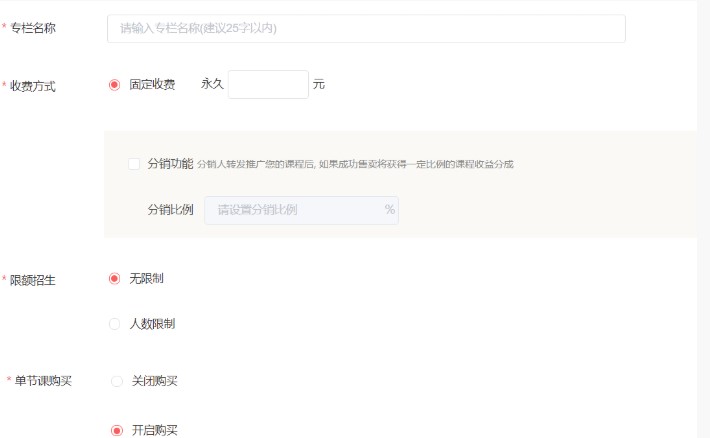Image resolution: width=710 pixels, height=438 pixels.
Task: Click the 专栏名称 field label
Action: 33,28
